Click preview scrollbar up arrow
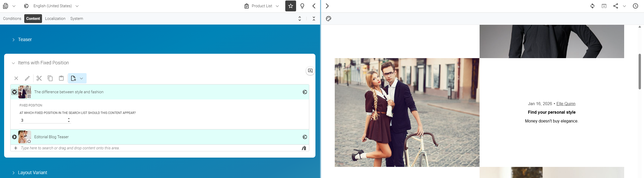644x178 pixels. pyautogui.click(x=640, y=27)
